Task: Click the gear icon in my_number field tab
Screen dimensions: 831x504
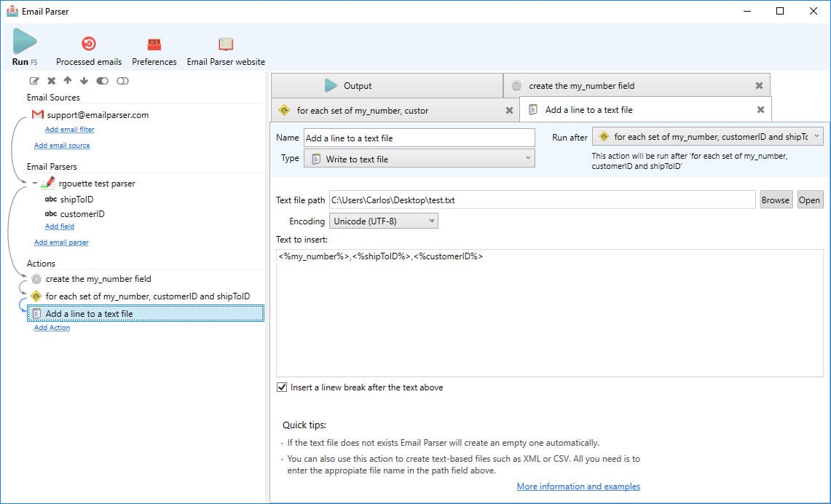Action: point(516,85)
